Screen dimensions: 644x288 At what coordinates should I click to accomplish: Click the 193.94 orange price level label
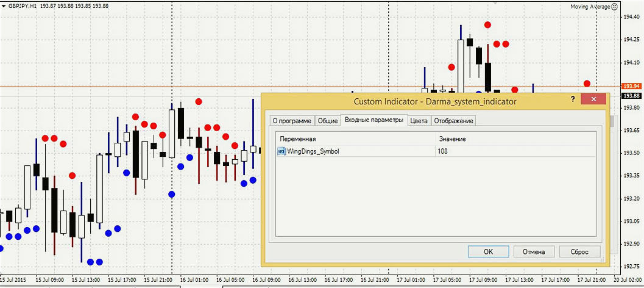point(631,87)
